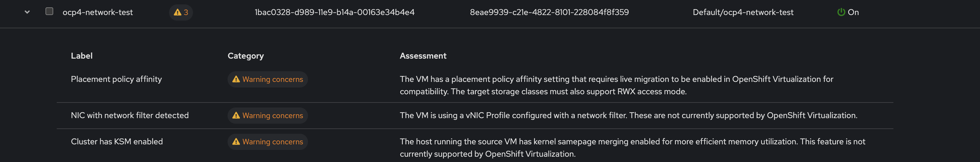The height and width of the screenshot is (162, 980).
Task: Click the kernel samepage merging assessment text
Action: click(x=632, y=141)
